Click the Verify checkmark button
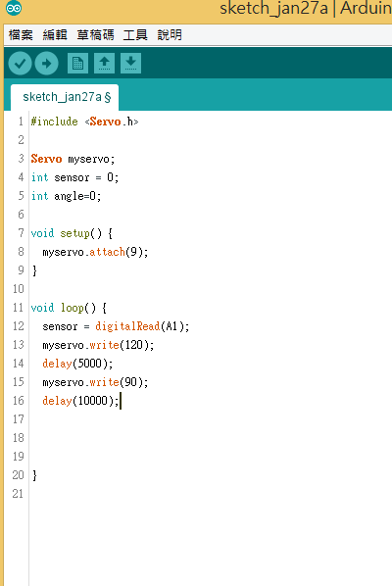392x586 pixels. [x=20, y=63]
